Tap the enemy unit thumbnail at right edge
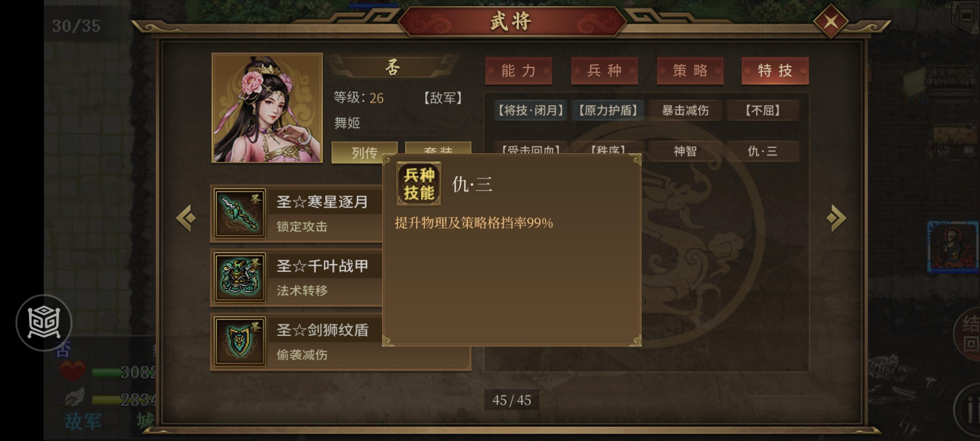This screenshot has height=441, width=980. pyautogui.click(x=953, y=247)
